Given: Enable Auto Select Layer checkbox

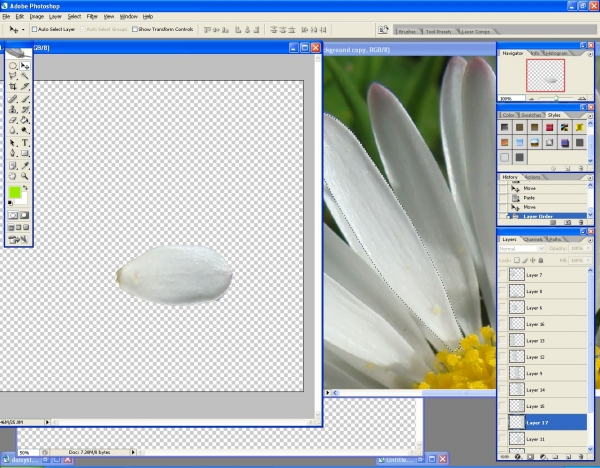Looking at the screenshot, I should (x=34, y=29).
